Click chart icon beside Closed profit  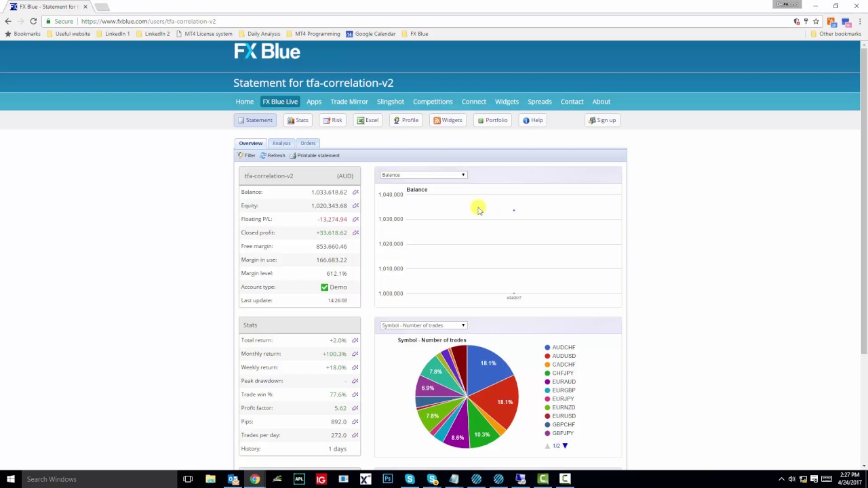tap(355, 232)
